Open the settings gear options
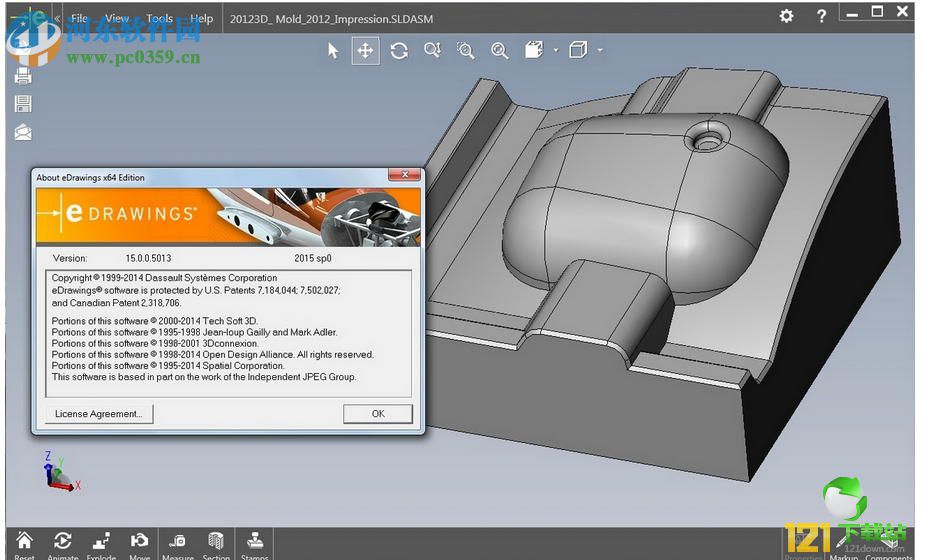 pos(787,16)
